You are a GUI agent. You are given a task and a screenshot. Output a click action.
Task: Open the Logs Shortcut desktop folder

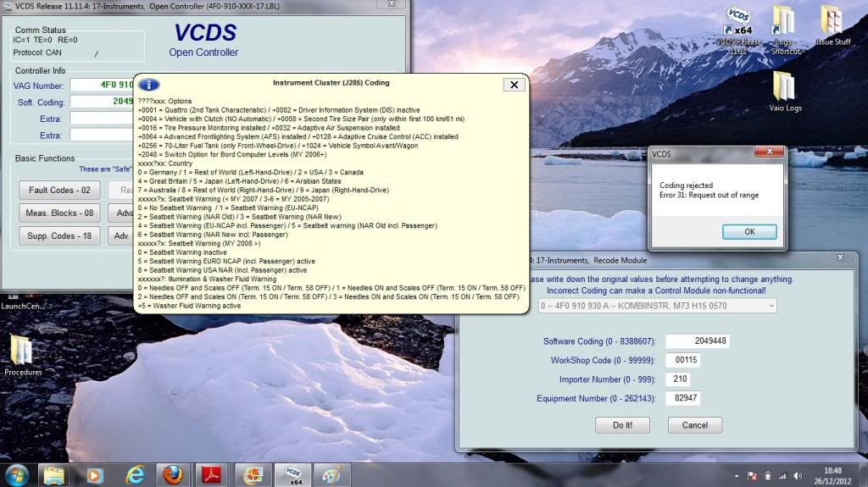click(785, 30)
